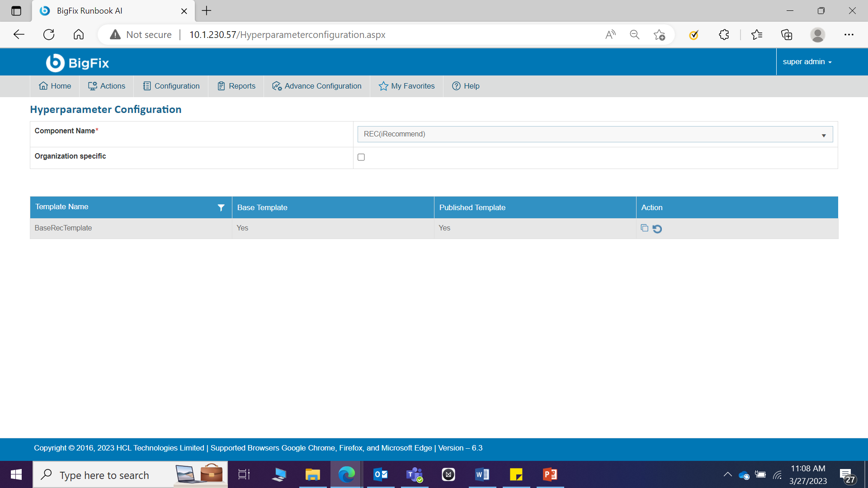Click the add to favorites star icon
Image resolution: width=868 pixels, height=488 pixels.
[659, 35]
